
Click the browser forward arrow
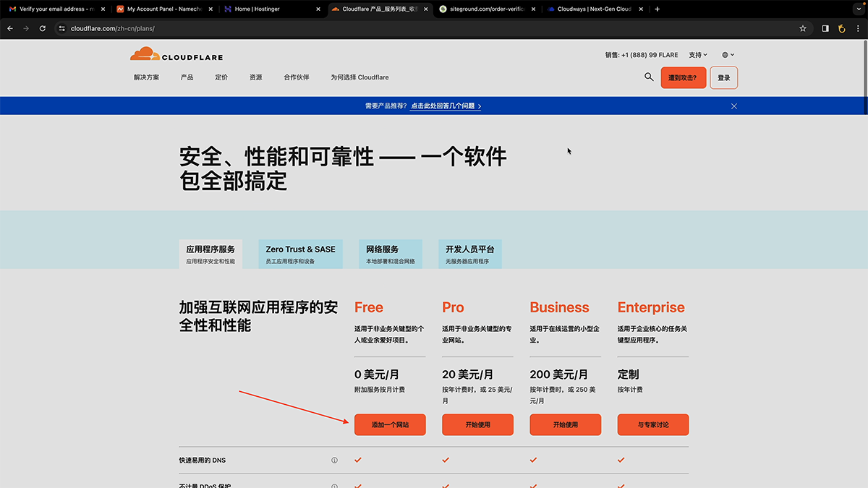(26, 28)
